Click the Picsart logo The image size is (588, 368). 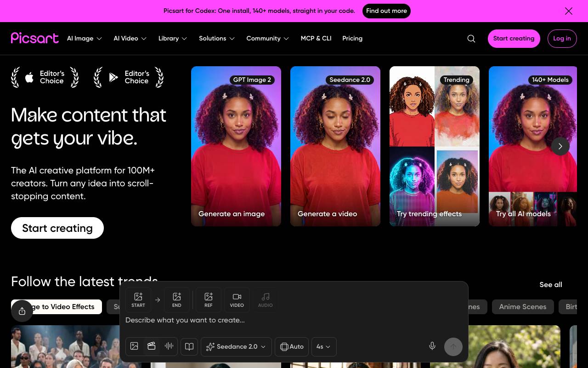pos(35,38)
